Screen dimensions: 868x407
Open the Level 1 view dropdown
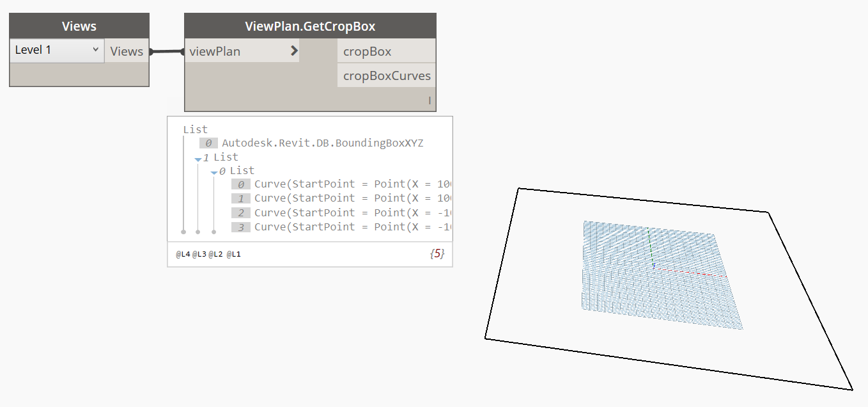pyautogui.click(x=57, y=50)
